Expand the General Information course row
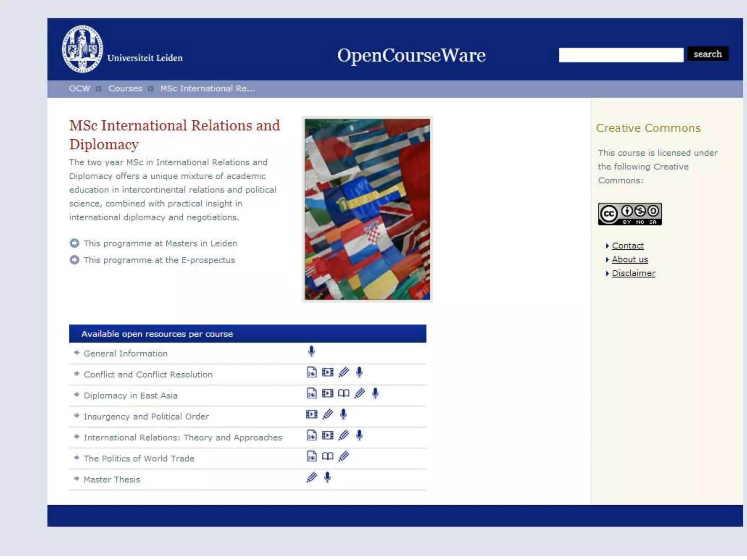The image size is (747, 560). (125, 354)
